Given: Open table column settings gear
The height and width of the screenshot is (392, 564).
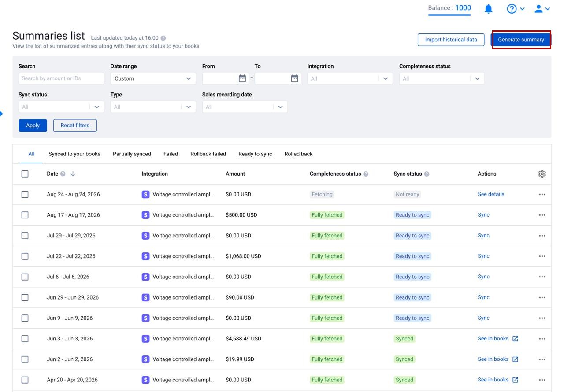Looking at the screenshot, I should pos(542,174).
